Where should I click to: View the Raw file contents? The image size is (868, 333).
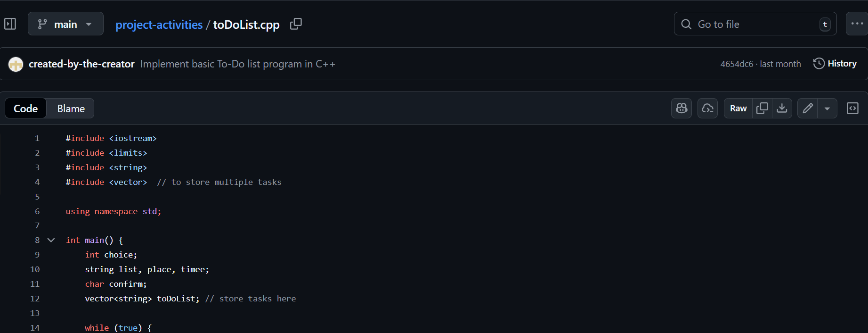(738, 108)
